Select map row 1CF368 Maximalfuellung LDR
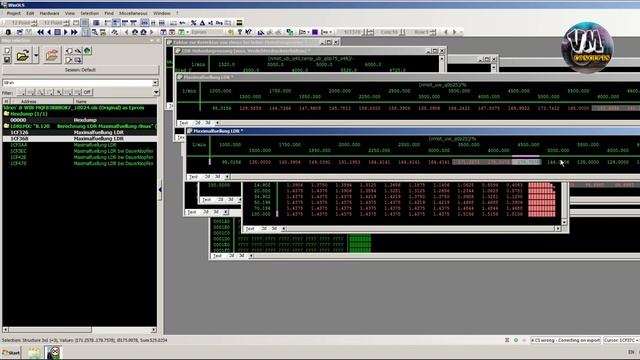 pos(80,139)
